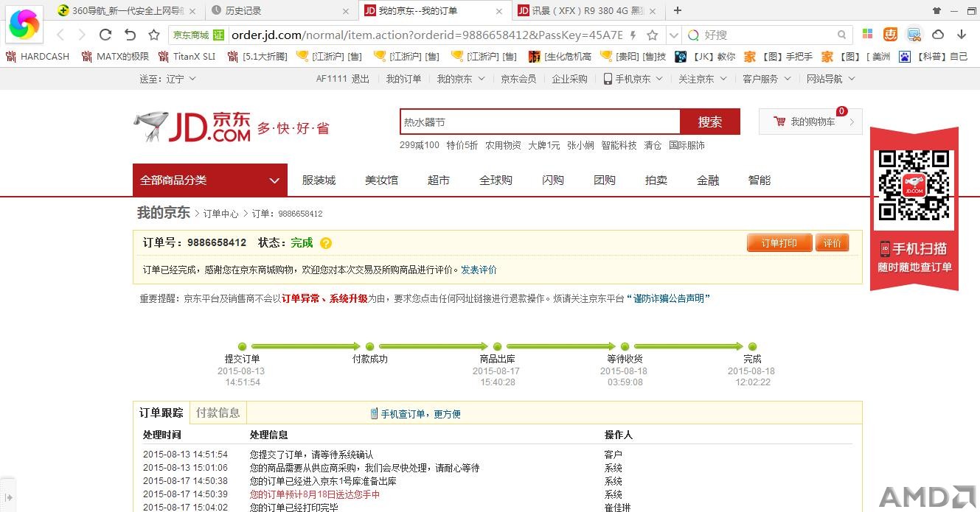
Task: Expand 全部商品分类 category menu
Action: [x=210, y=180]
